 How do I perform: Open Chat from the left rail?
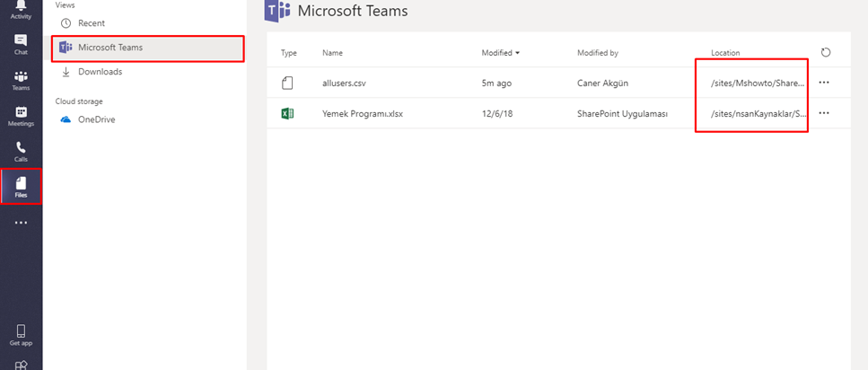[x=21, y=44]
